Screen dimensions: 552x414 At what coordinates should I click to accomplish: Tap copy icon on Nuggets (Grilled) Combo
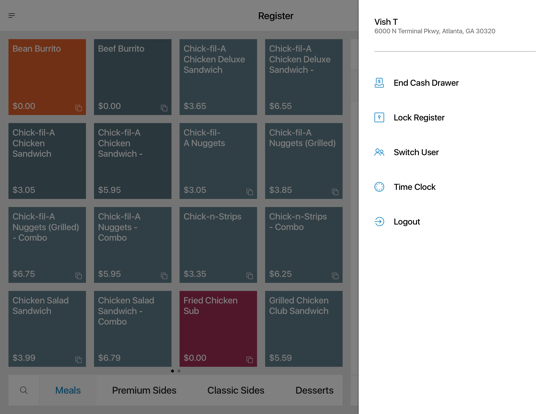click(79, 276)
